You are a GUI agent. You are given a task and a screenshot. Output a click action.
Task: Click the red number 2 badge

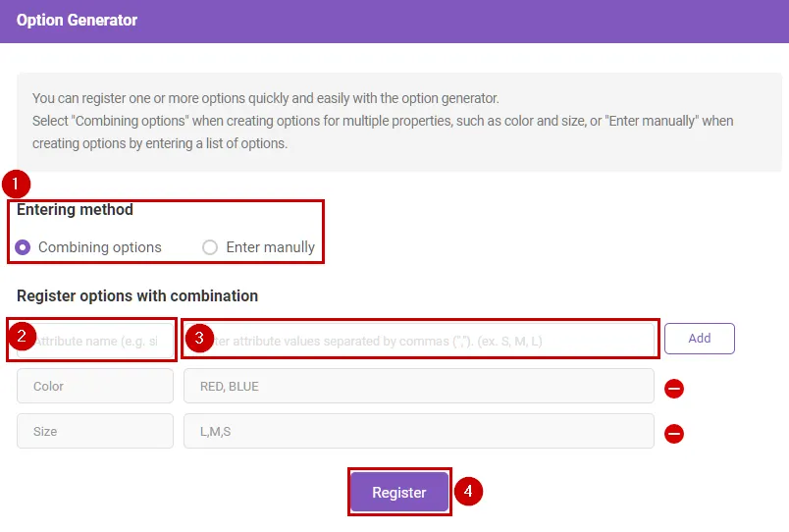(22, 338)
